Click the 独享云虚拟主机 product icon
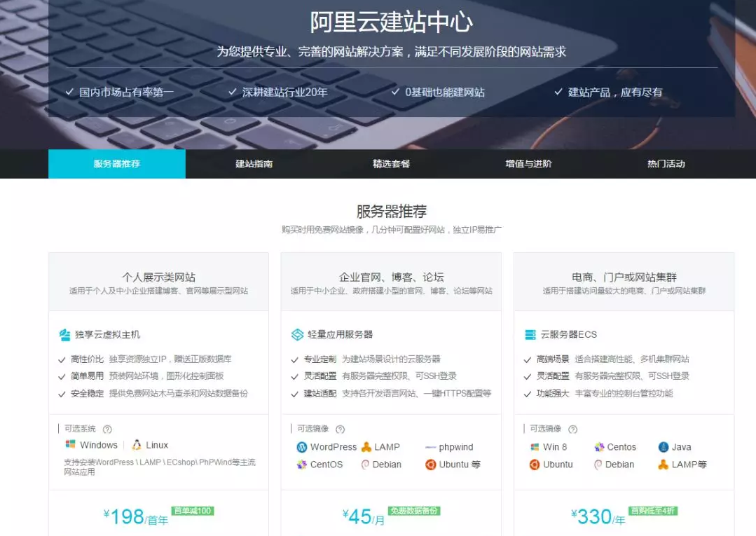Viewport: 756px width, 536px height. point(64,335)
